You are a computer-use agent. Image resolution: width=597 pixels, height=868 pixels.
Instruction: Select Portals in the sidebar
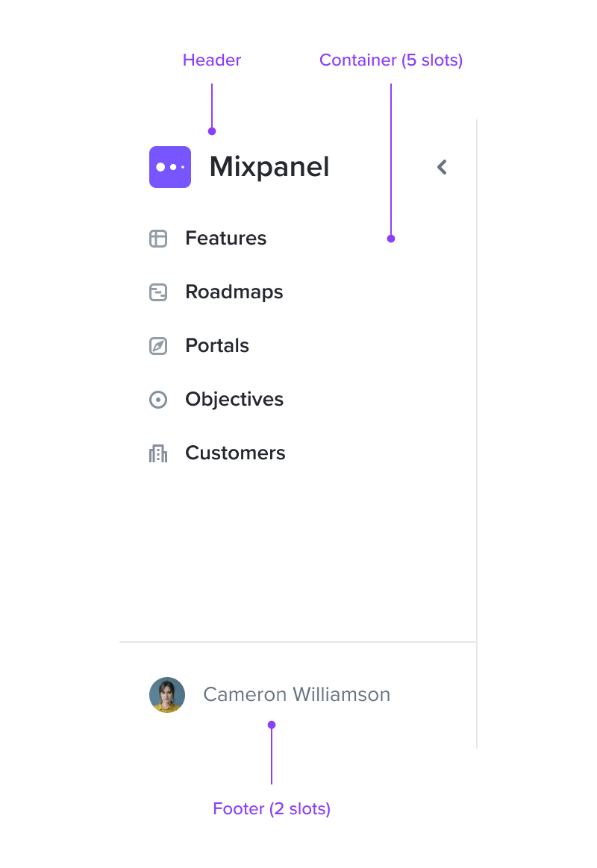click(x=217, y=345)
